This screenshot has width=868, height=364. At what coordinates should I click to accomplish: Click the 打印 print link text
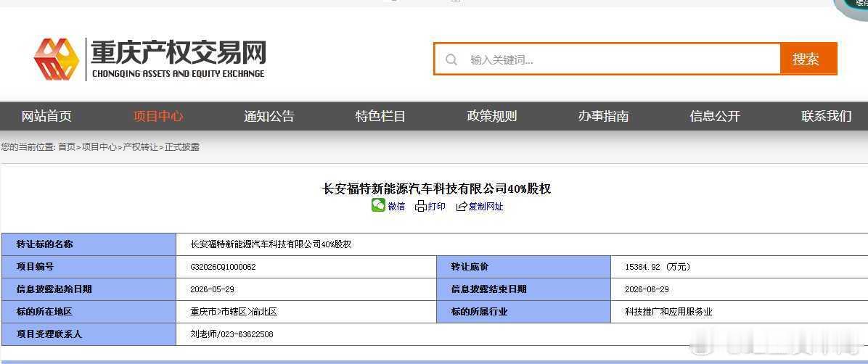click(x=436, y=207)
